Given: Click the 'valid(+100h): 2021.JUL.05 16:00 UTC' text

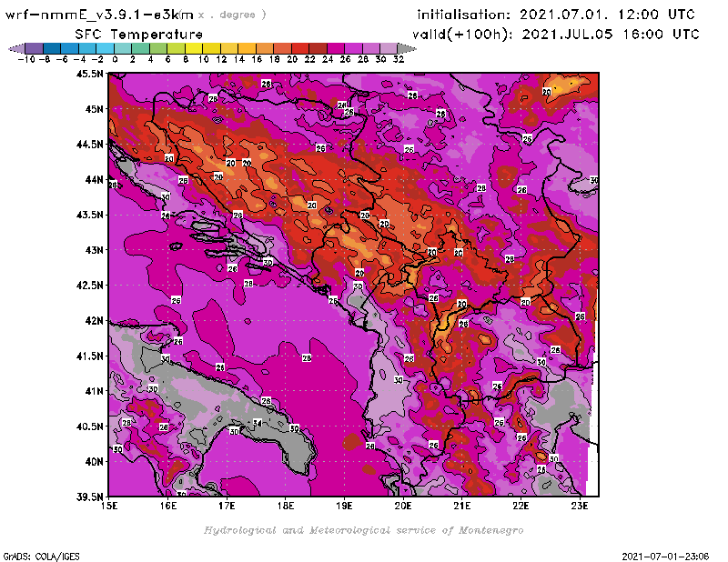Looking at the screenshot, I should (x=556, y=35).
